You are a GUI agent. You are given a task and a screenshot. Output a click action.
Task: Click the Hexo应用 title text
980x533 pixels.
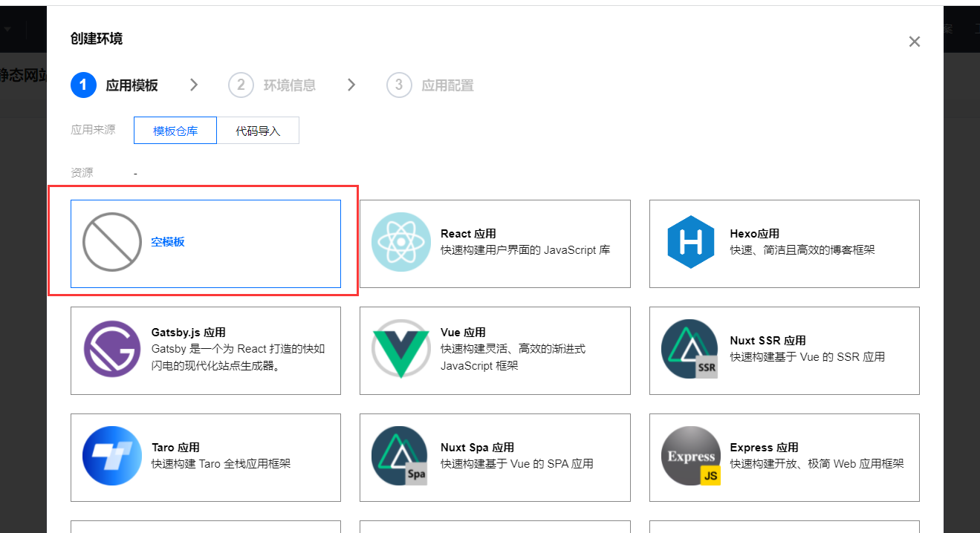coord(754,234)
